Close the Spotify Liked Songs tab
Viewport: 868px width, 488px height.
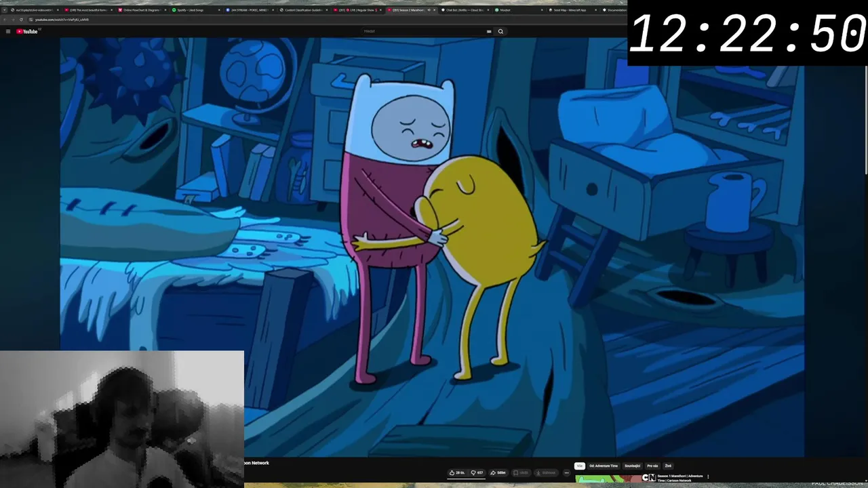(219, 10)
